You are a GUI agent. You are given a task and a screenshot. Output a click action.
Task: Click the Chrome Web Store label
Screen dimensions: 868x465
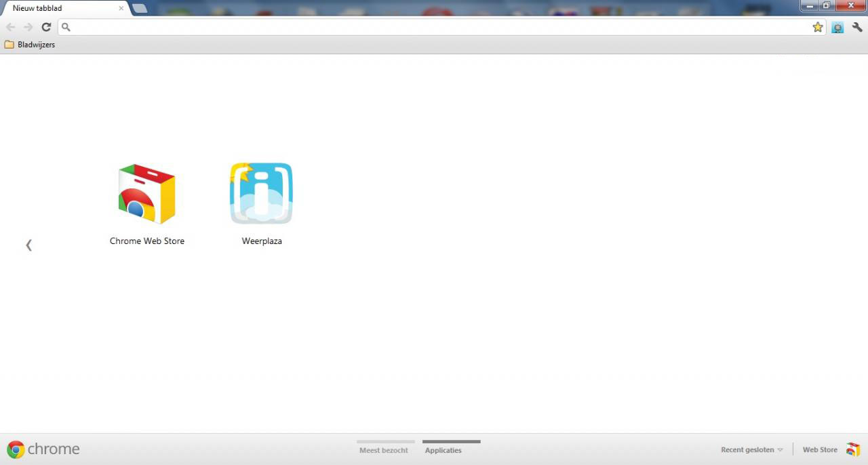pyautogui.click(x=147, y=241)
